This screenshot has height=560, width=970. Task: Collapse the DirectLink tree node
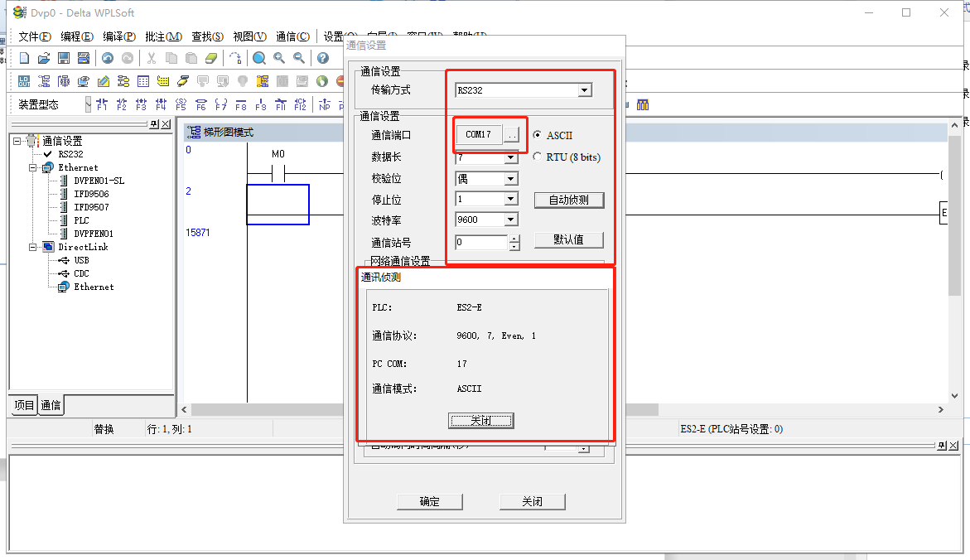33,247
